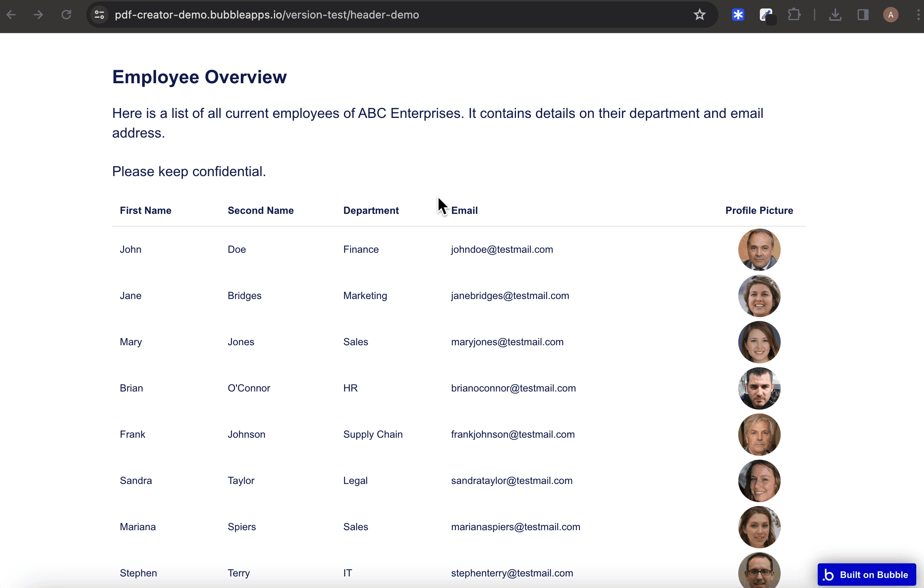The image size is (924, 588).
Task: Click Mary Jones' Sales department cell
Action: [356, 342]
